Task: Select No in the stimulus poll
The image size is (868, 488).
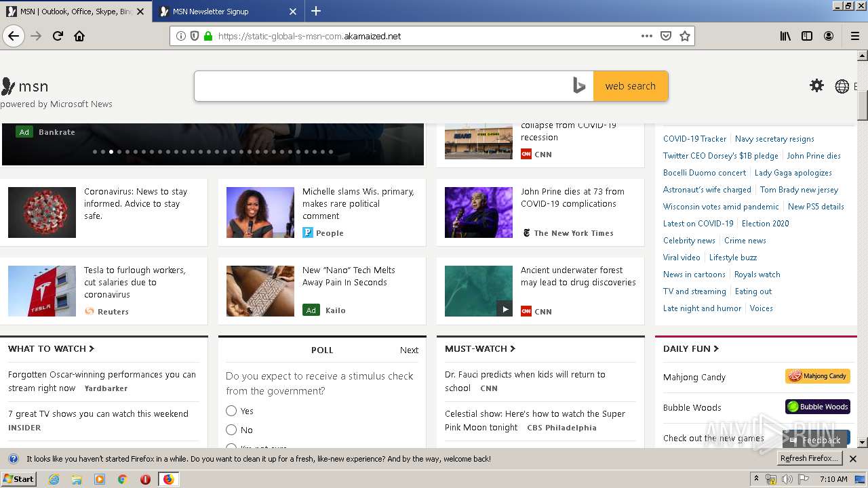Action: [x=231, y=430]
